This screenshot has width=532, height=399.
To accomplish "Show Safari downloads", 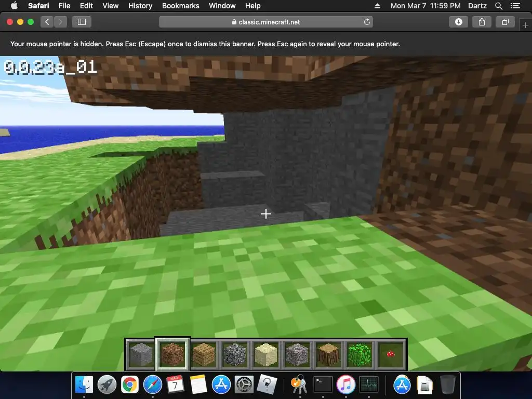I will coord(458,22).
